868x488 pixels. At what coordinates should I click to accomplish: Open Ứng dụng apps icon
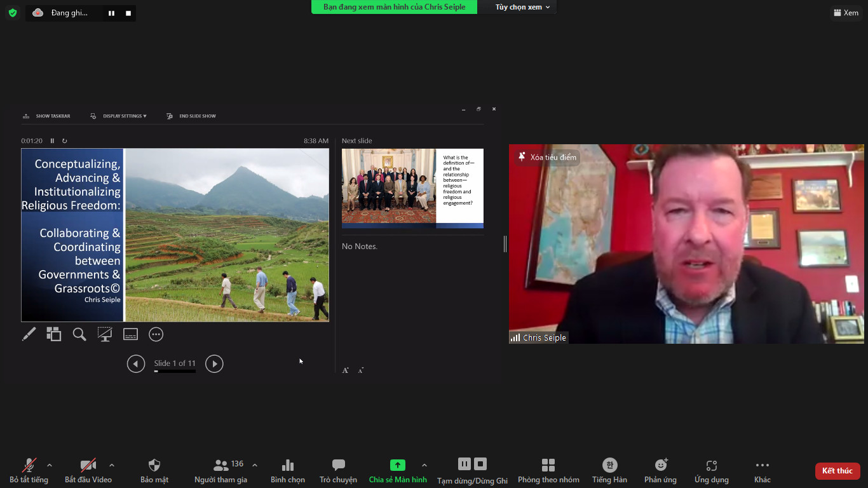click(711, 470)
